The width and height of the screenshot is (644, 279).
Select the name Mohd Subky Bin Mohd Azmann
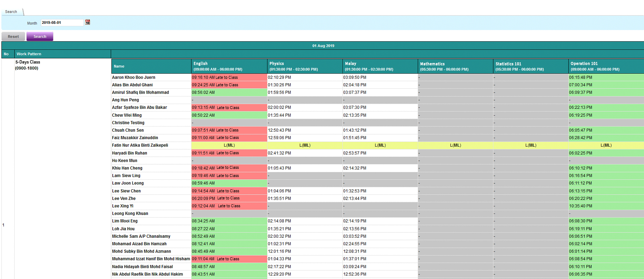pyautogui.click(x=141, y=251)
